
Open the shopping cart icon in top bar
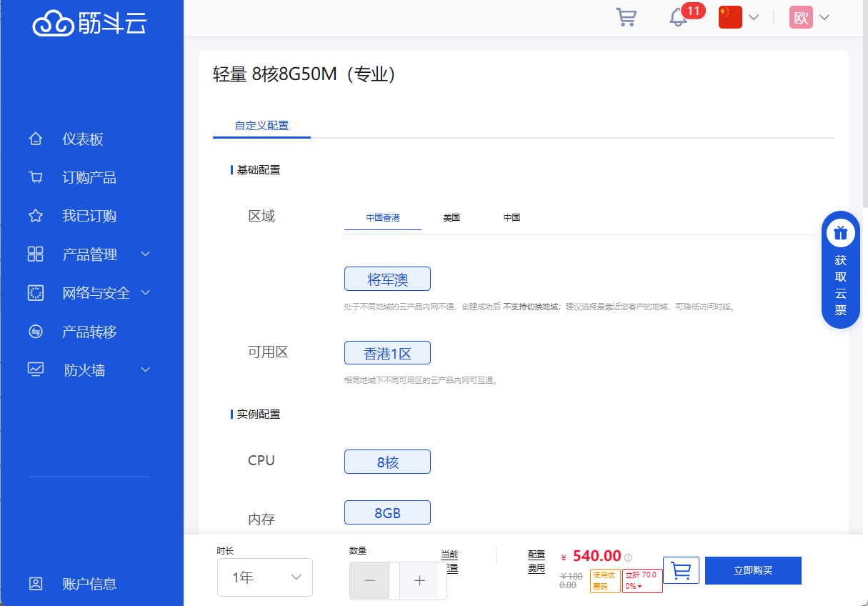pyautogui.click(x=627, y=16)
